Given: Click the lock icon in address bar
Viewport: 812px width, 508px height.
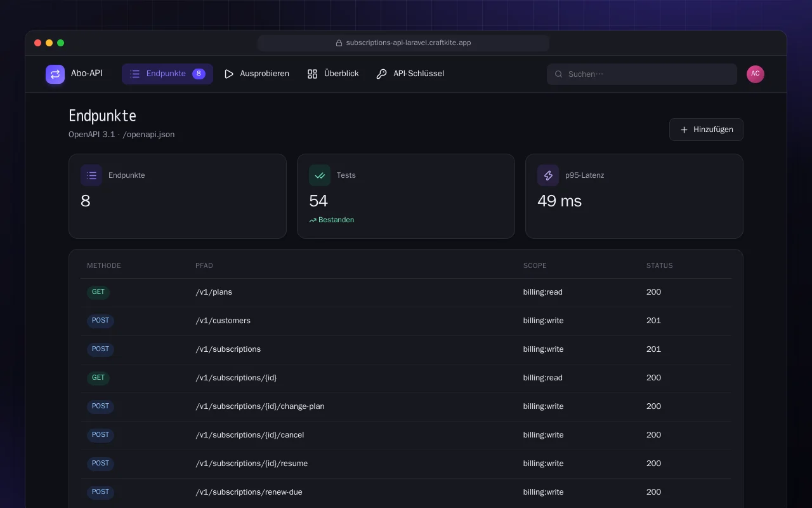Looking at the screenshot, I should [339, 43].
